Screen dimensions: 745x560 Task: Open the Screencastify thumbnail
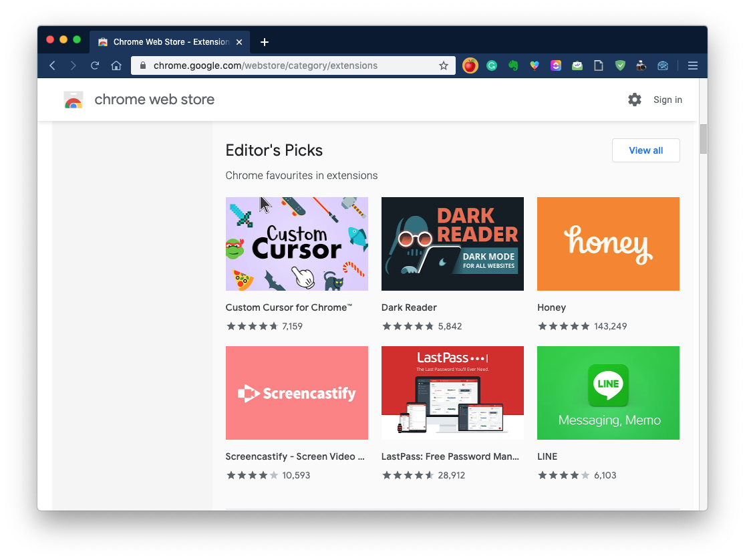click(297, 393)
